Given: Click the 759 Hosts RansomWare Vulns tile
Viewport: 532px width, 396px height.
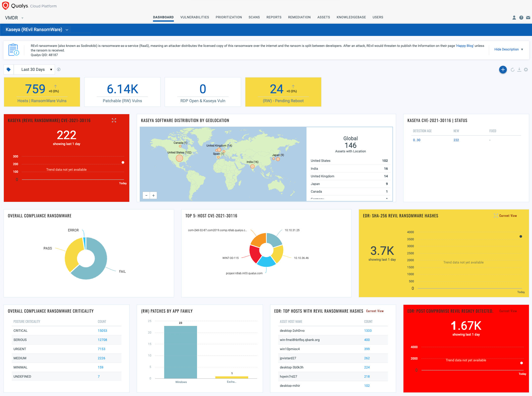Looking at the screenshot, I should click(41, 91).
